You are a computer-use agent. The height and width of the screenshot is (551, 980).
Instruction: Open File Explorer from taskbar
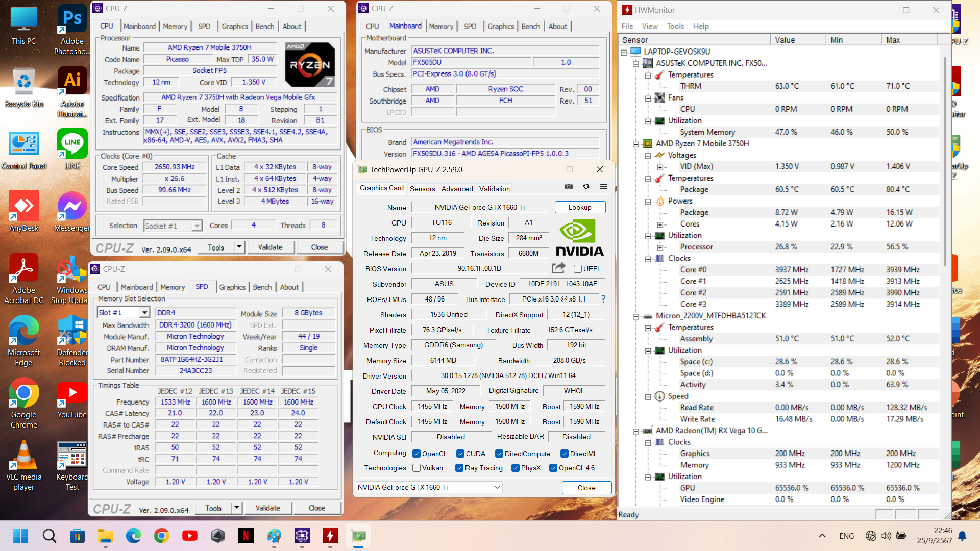[x=105, y=536]
